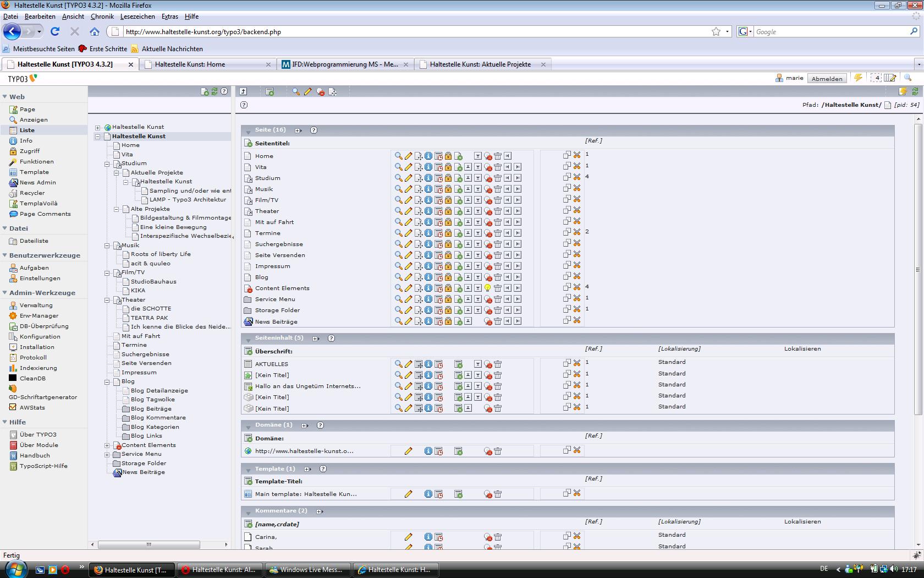Expand the Content Elements tree node

[107, 445]
